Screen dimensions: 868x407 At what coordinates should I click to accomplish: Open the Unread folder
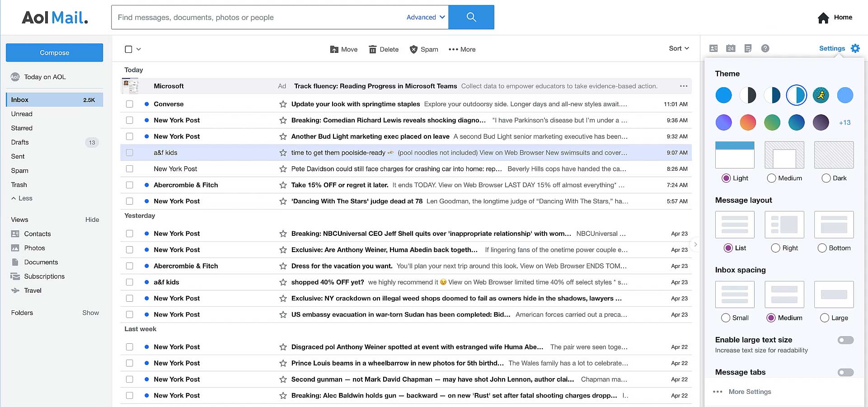(22, 114)
